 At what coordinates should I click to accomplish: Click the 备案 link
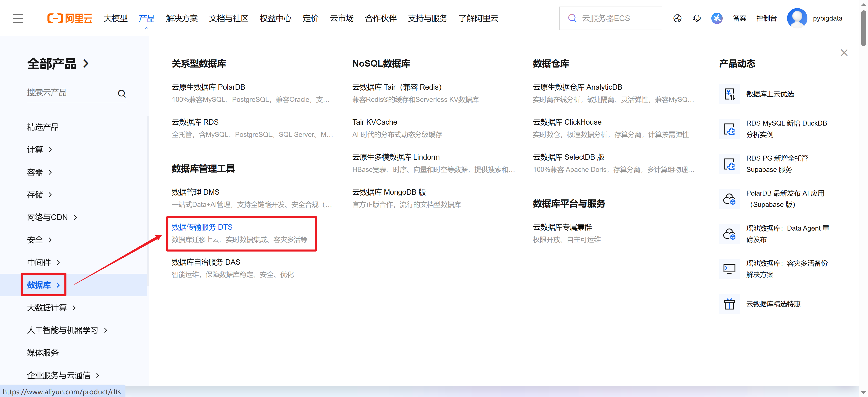(x=739, y=18)
